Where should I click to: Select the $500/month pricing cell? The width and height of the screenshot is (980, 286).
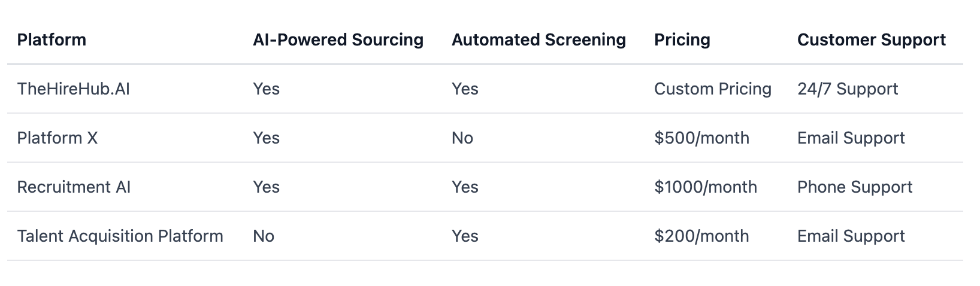pos(701,138)
